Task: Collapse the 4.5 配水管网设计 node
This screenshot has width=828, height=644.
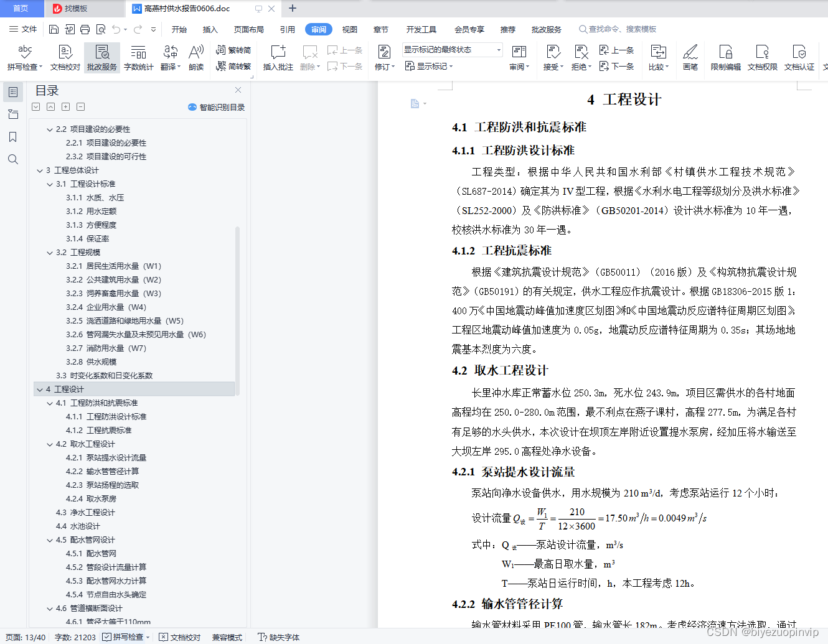Action: coord(50,540)
